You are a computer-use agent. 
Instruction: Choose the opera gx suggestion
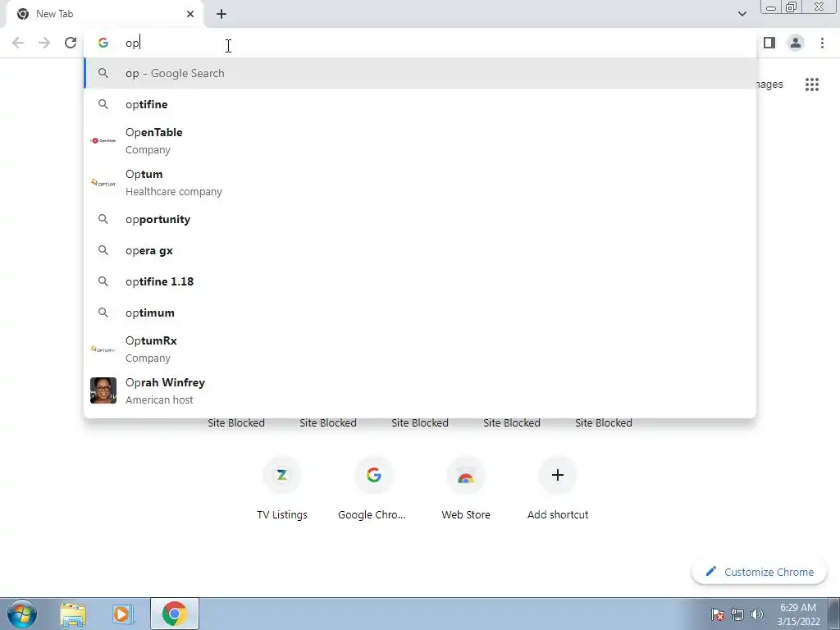click(420, 251)
